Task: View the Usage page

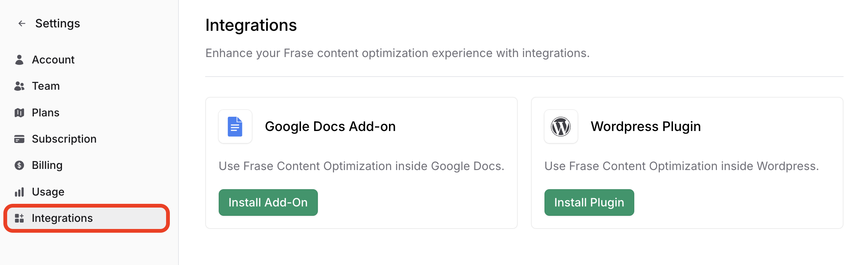Action: tap(48, 192)
